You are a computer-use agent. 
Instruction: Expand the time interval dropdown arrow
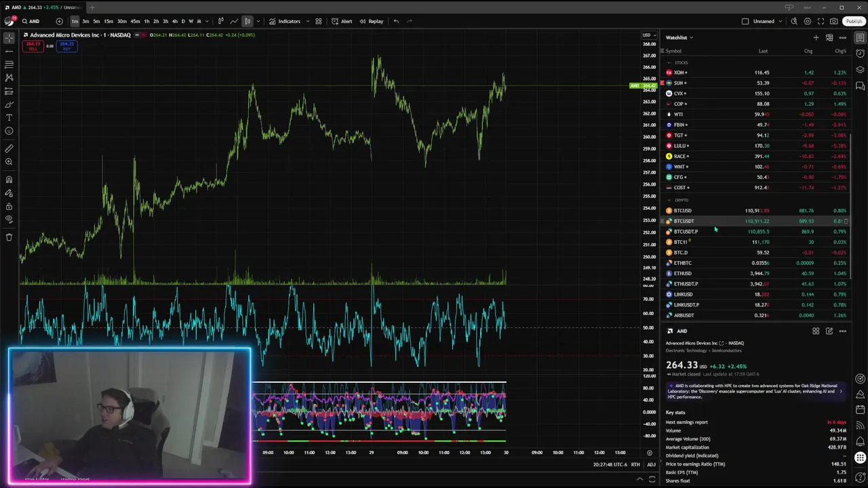click(x=207, y=21)
